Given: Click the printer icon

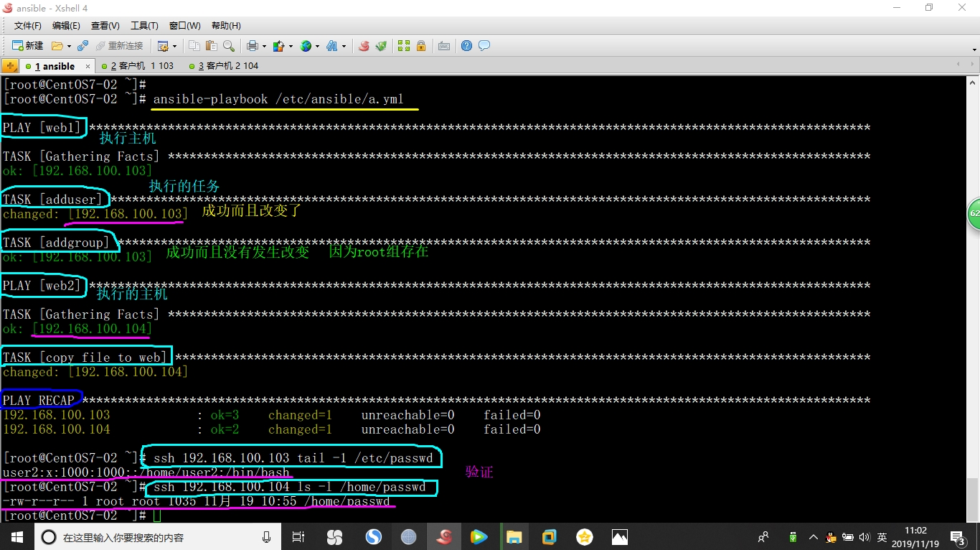Looking at the screenshot, I should click(x=252, y=46).
